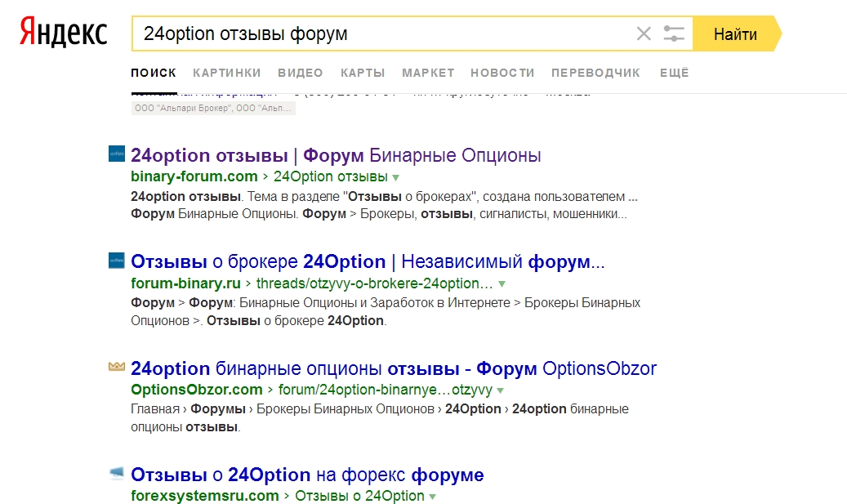Switch to the Видео tab

tap(301, 73)
